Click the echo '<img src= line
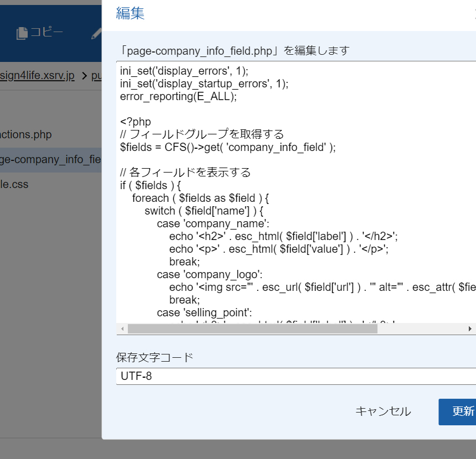The image size is (476, 459). pos(322,288)
